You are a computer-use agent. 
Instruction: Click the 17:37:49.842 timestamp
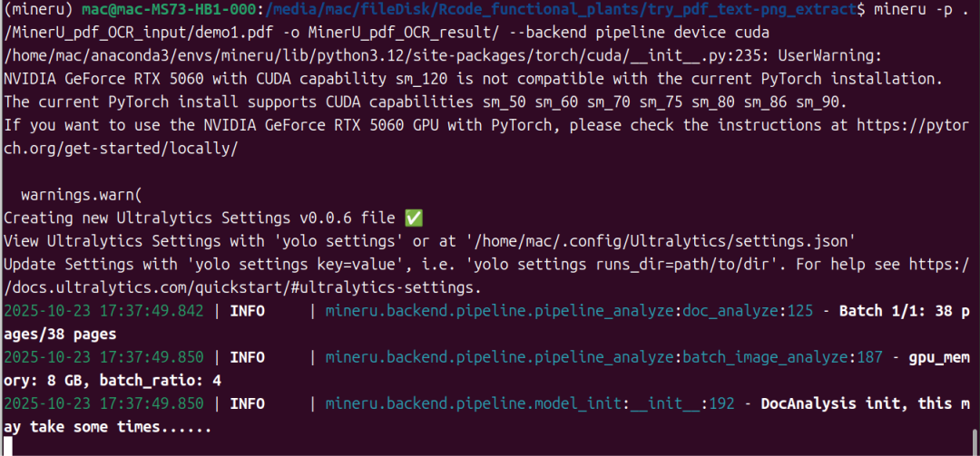coord(152,310)
